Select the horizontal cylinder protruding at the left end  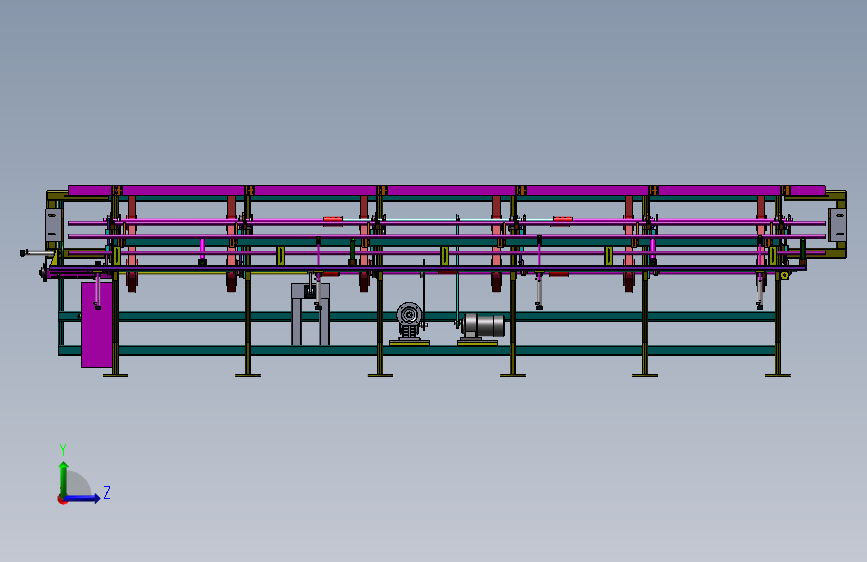tap(38, 253)
